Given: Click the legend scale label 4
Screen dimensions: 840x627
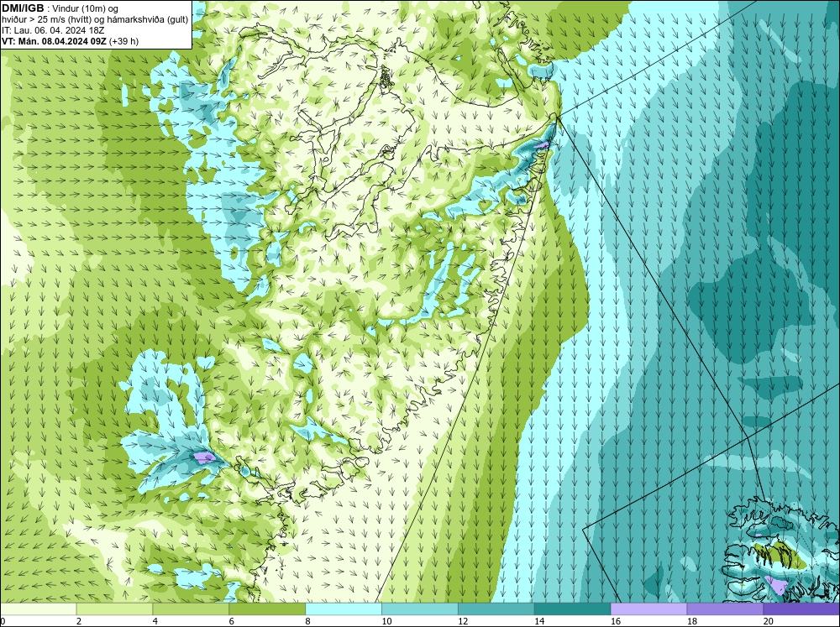Looking at the screenshot, I should click(155, 621).
